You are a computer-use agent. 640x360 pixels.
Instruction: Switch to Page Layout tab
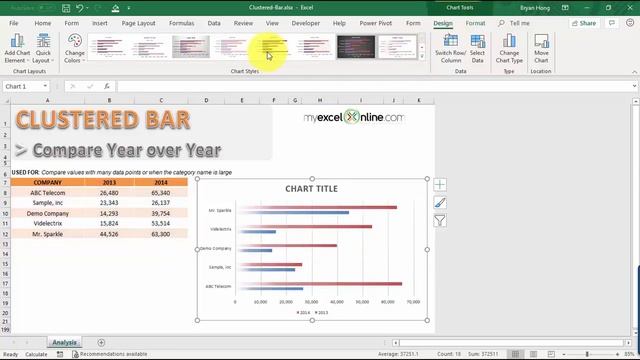[x=138, y=23]
